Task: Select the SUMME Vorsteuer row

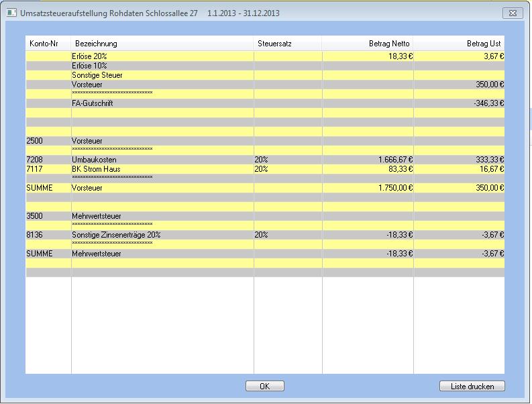Action: tap(87, 188)
